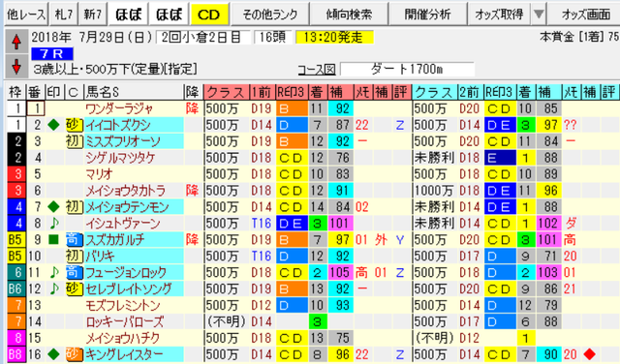620x364 pixels.
Task: Select horse name ロッキーバローズ
Action: (x=125, y=321)
